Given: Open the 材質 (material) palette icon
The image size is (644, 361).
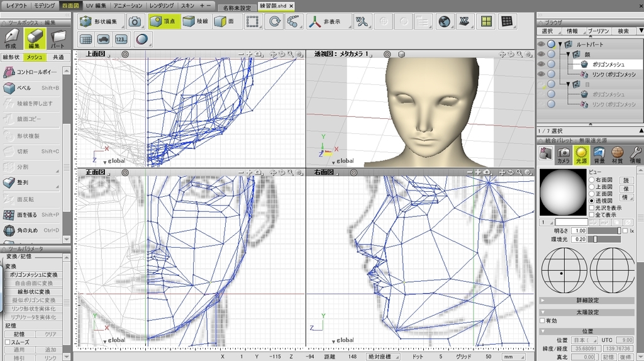Looking at the screenshot, I should (x=618, y=153).
